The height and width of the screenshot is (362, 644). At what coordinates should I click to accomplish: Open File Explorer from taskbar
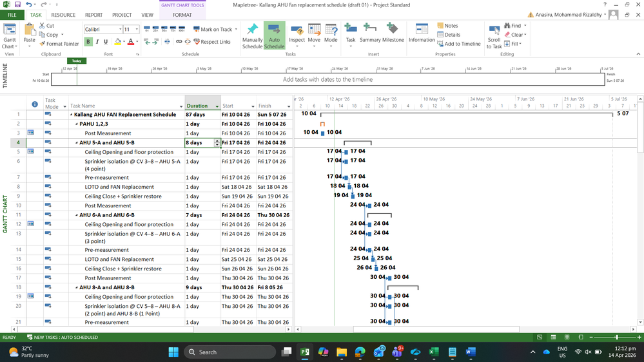click(341, 352)
